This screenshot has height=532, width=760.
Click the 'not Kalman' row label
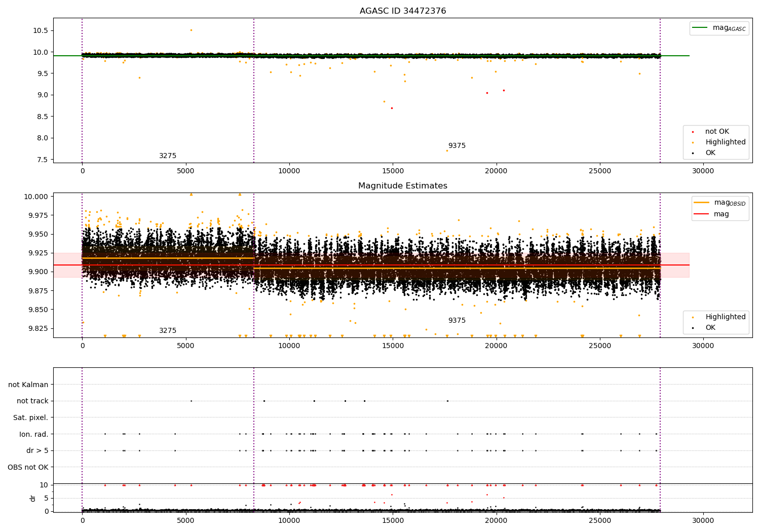click(x=28, y=385)
